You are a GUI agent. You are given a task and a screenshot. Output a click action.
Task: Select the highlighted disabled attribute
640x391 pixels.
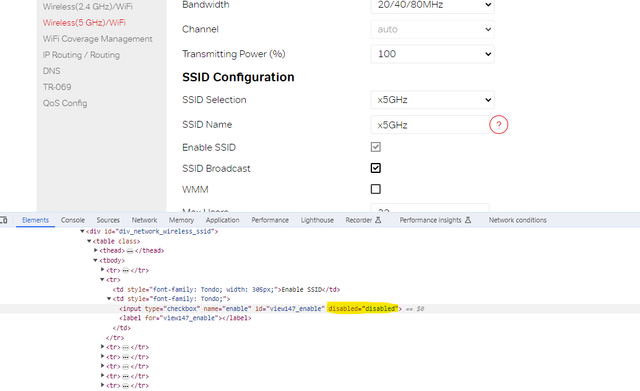click(362, 309)
